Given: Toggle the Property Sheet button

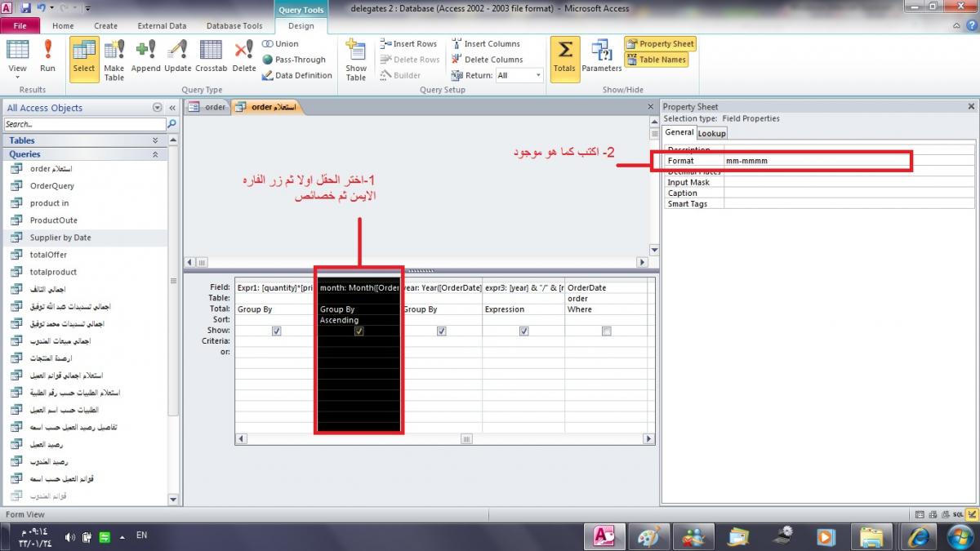Looking at the screenshot, I should (x=661, y=44).
